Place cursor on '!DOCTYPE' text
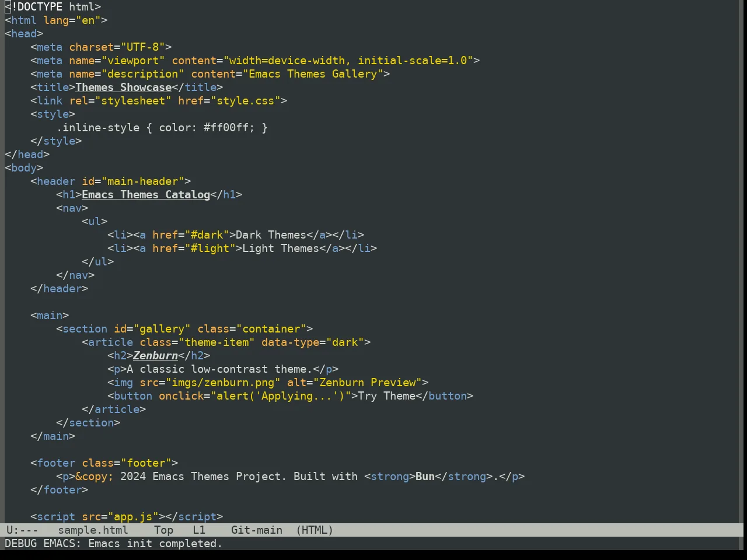The height and width of the screenshot is (560, 747). coord(37,7)
